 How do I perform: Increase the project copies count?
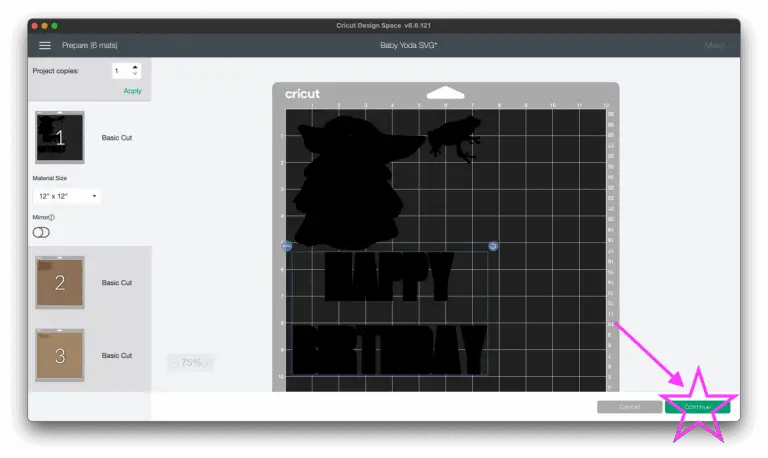pos(136,67)
